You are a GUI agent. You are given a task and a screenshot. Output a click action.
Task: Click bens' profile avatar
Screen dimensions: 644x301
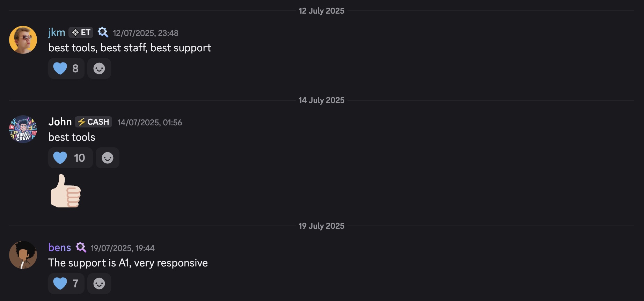(23, 255)
